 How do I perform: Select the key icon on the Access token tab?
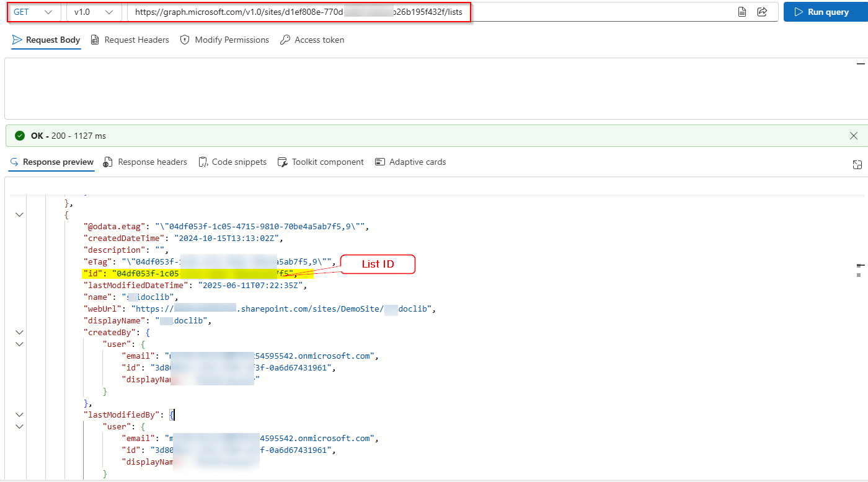285,40
